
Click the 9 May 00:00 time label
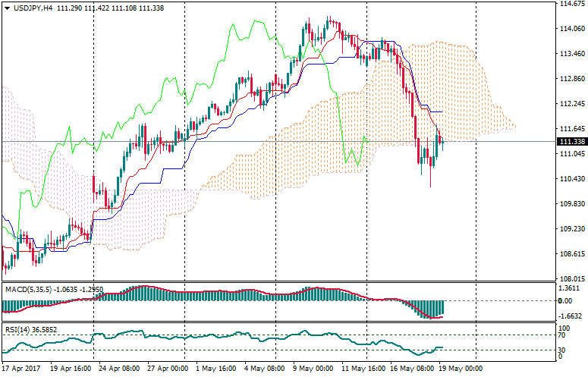click(x=312, y=369)
